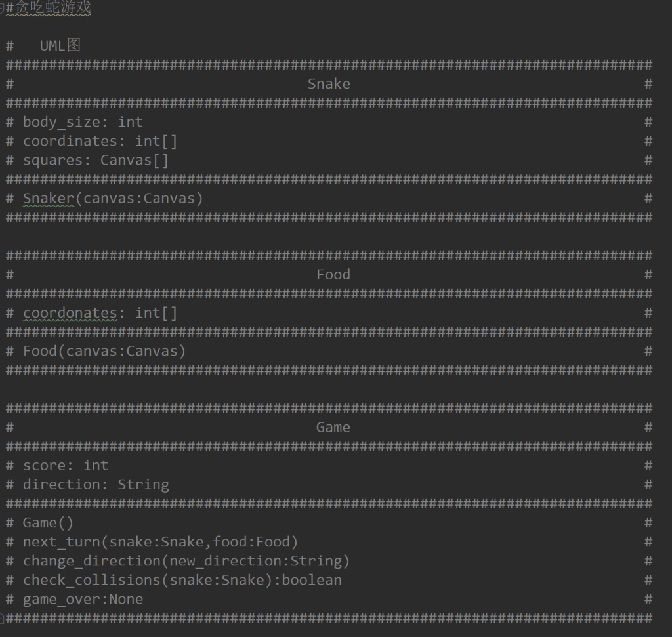The image size is (672, 637).
Task: Click coordinates: int[] in the Snake section
Action: click(100, 141)
